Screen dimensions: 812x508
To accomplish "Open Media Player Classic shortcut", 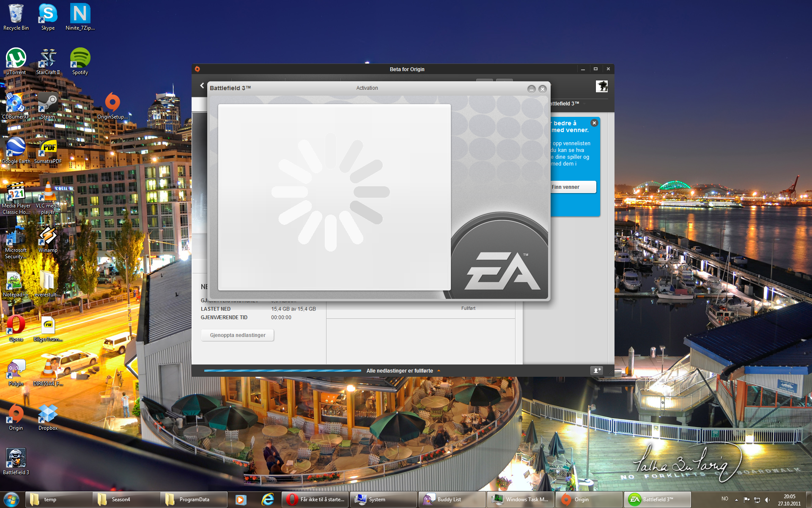I will [x=16, y=198].
